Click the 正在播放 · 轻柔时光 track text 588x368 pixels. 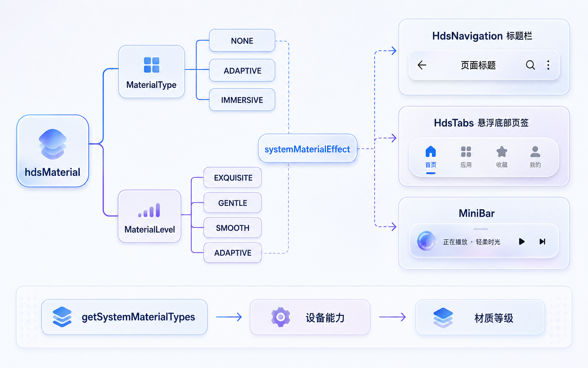[472, 242]
